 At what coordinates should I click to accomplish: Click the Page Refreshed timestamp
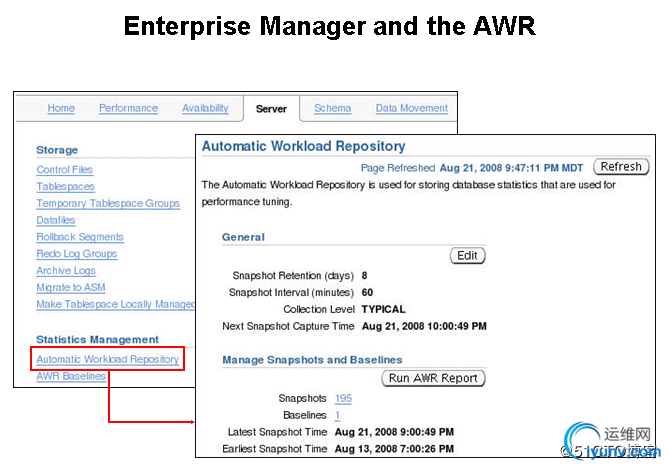[511, 168]
